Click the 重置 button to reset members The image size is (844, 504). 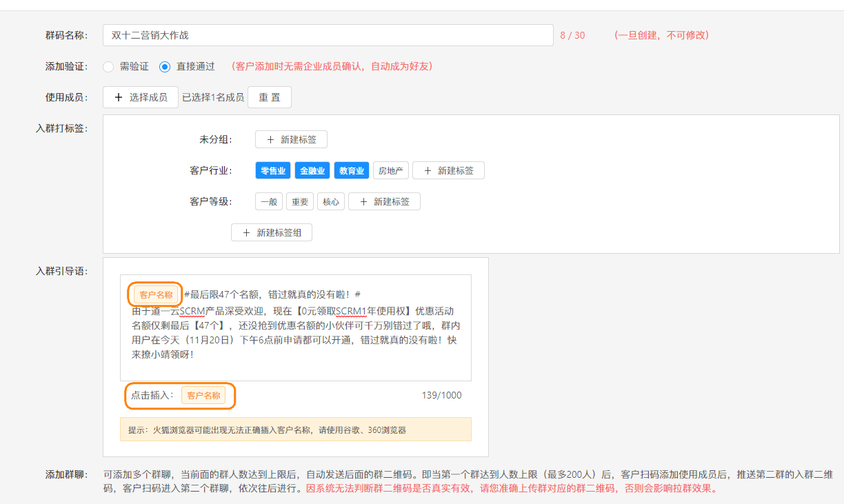269,97
